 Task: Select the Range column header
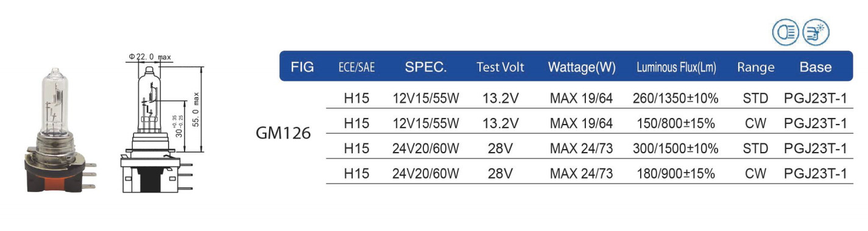(x=755, y=67)
